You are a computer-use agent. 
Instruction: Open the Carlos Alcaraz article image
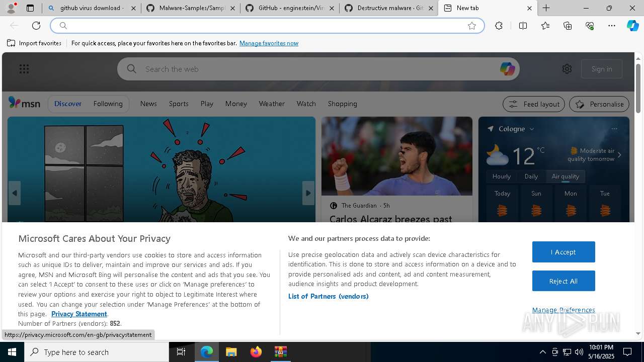[x=397, y=156]
